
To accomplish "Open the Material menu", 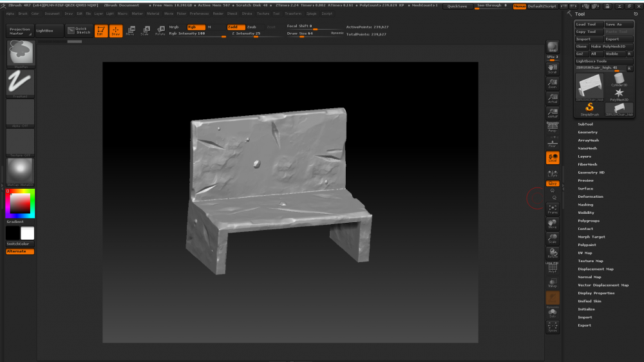I will point(153,13).
